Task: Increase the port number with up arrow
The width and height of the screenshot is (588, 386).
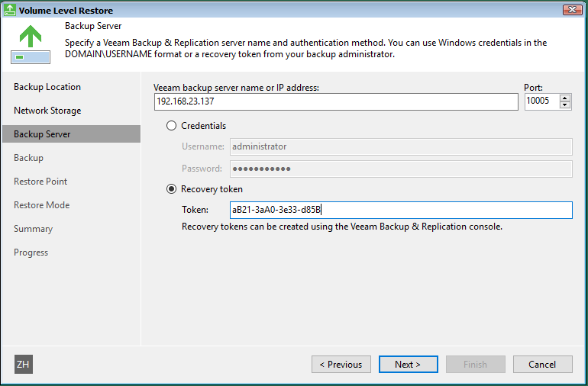Action: point(565,98)
